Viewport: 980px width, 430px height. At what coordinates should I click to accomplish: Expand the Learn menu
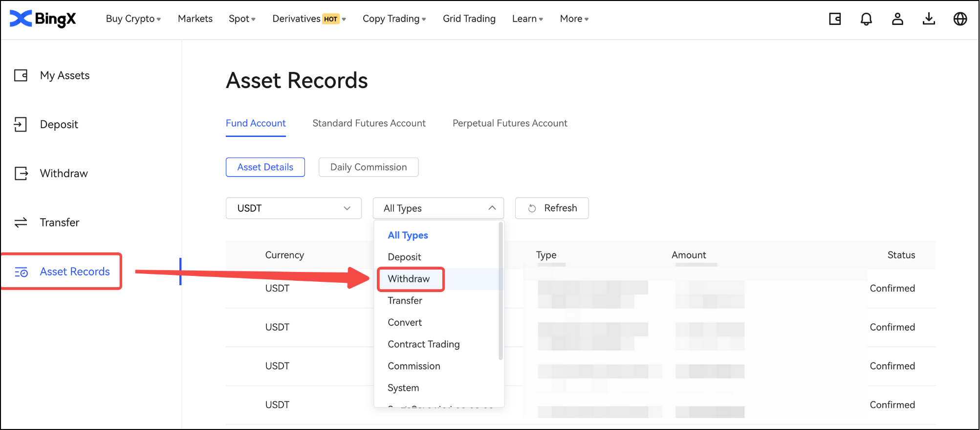click(x=527, y=19)
